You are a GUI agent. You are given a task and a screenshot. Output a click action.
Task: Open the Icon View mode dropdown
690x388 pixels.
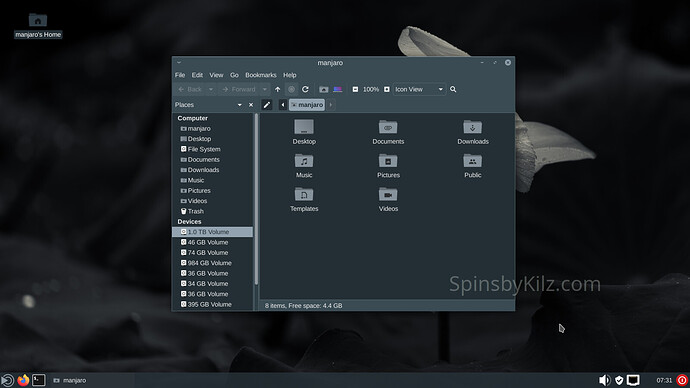tap(418, 89)
